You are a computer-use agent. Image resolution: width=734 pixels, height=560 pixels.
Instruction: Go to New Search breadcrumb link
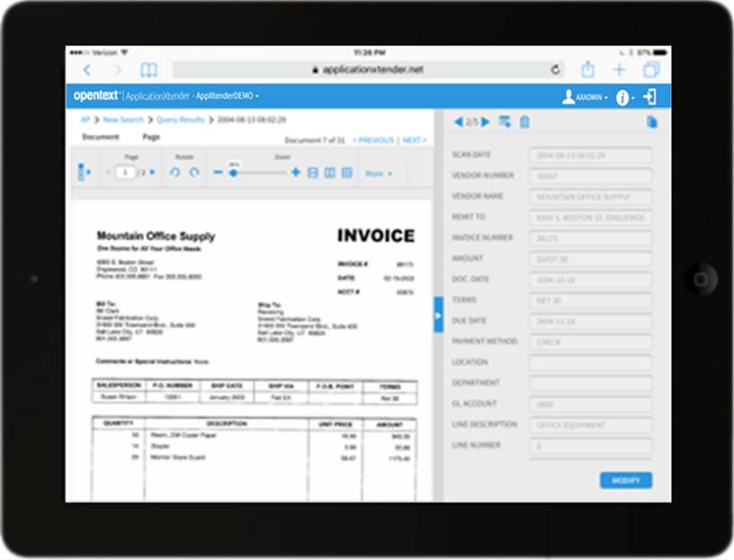[x=123, y=120]
